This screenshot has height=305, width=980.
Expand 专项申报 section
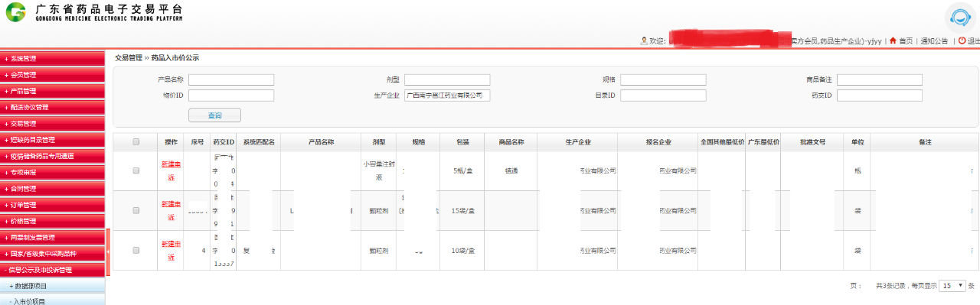[x=52, y=173]
